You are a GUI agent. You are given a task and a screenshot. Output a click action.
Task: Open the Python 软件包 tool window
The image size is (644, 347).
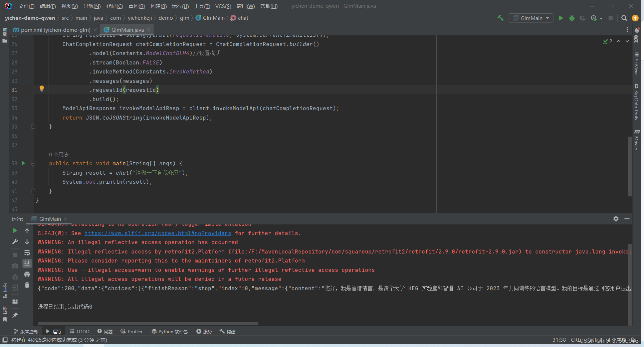click(170, 331)
